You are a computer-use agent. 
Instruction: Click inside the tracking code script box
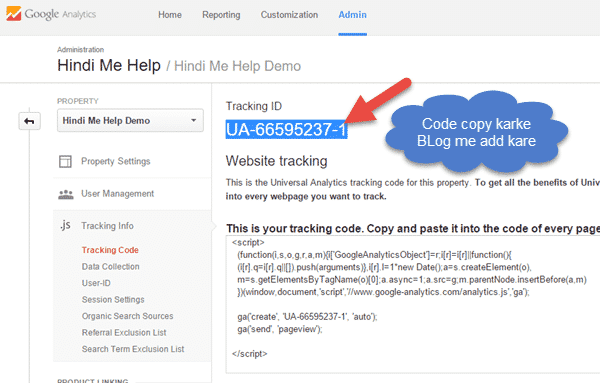tap(412, 304)
